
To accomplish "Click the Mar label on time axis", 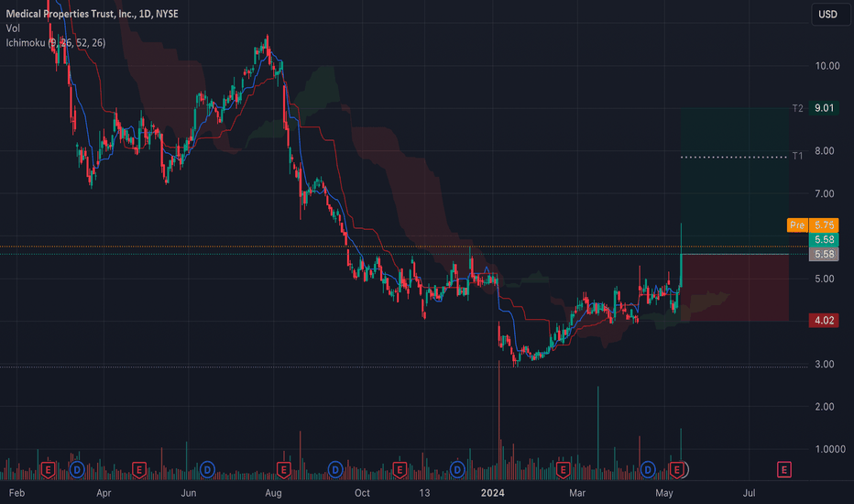I will pos(577,493).
